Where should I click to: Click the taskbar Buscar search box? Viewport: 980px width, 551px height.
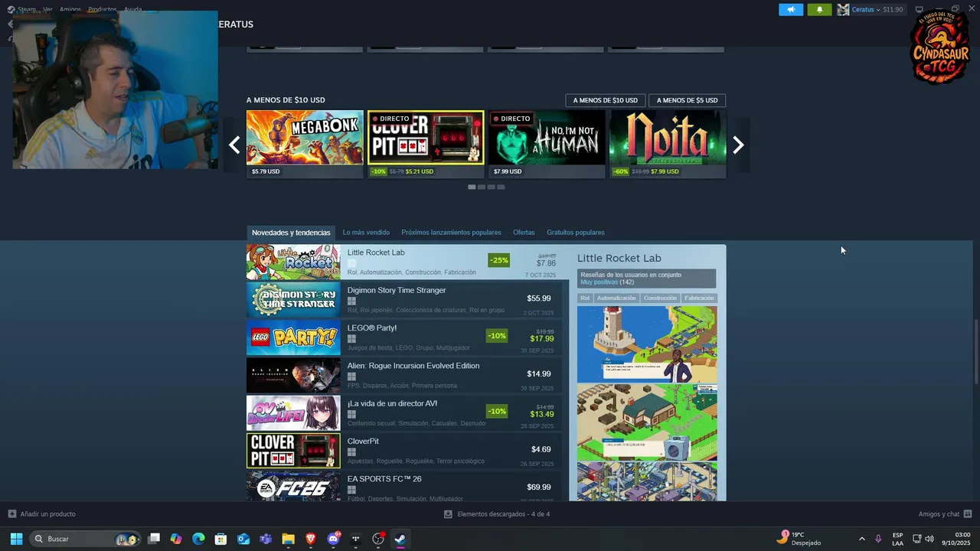coord(85,539)
